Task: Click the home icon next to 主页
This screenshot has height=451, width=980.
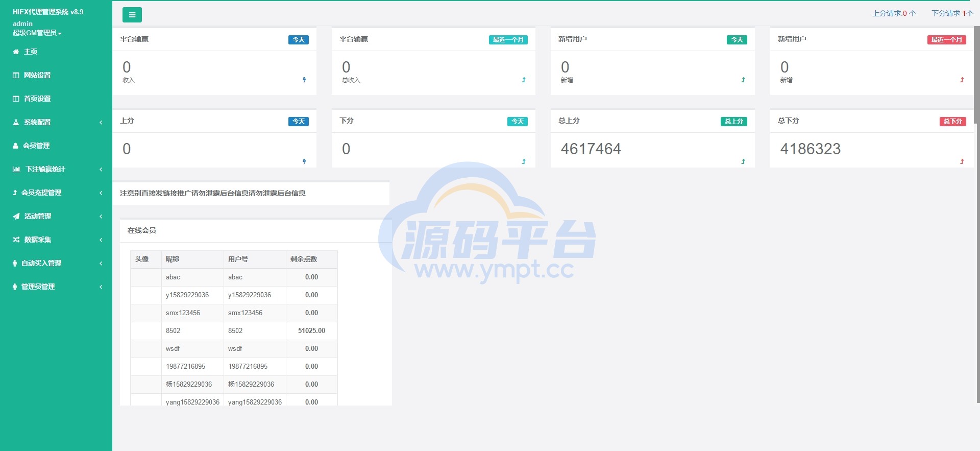Action: 16,52
